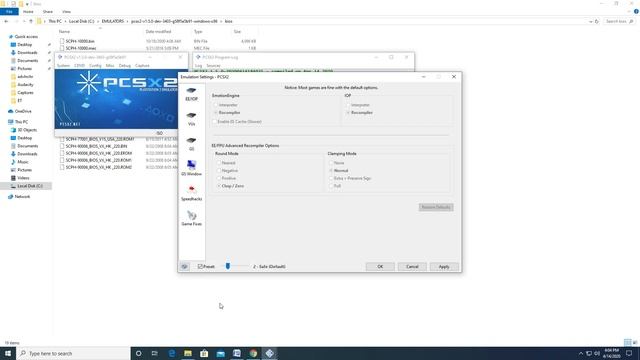Select file SCPH-10000.bin

coord(80,41)
